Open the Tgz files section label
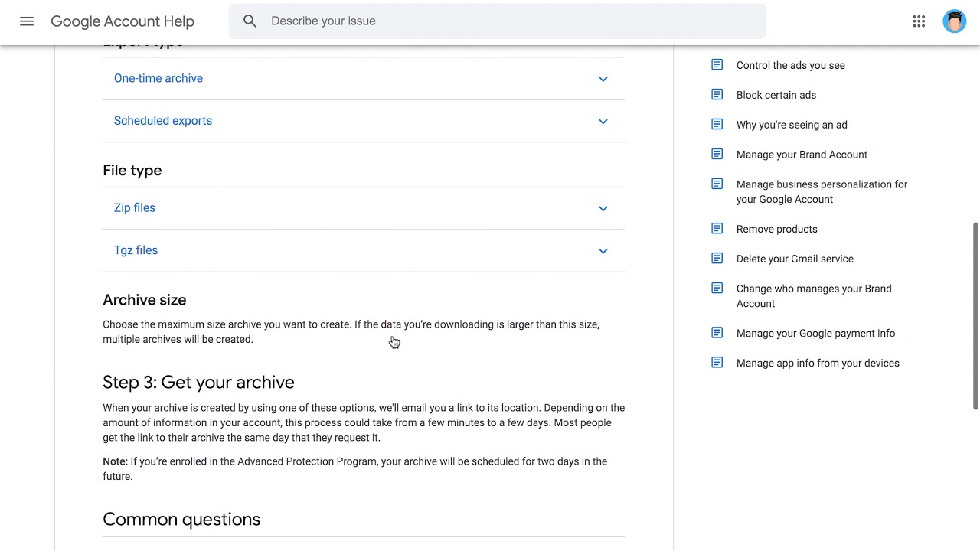 pos(136,250)
